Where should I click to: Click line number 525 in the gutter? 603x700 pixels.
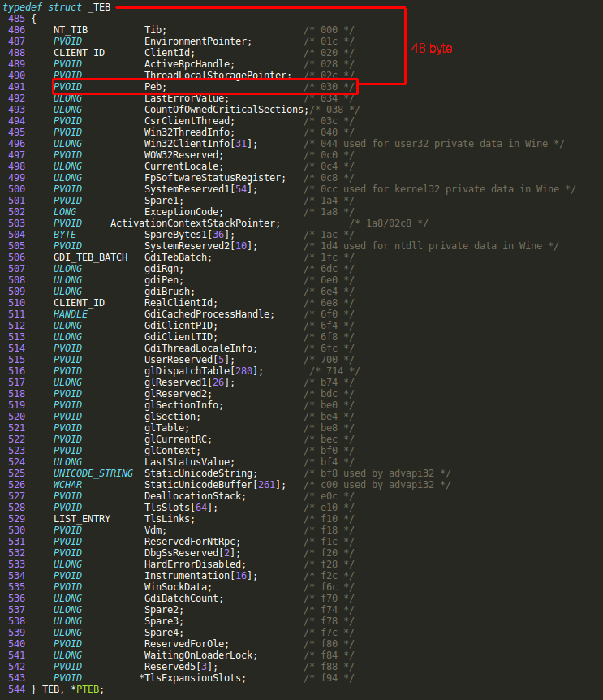(x=16, y=473)
